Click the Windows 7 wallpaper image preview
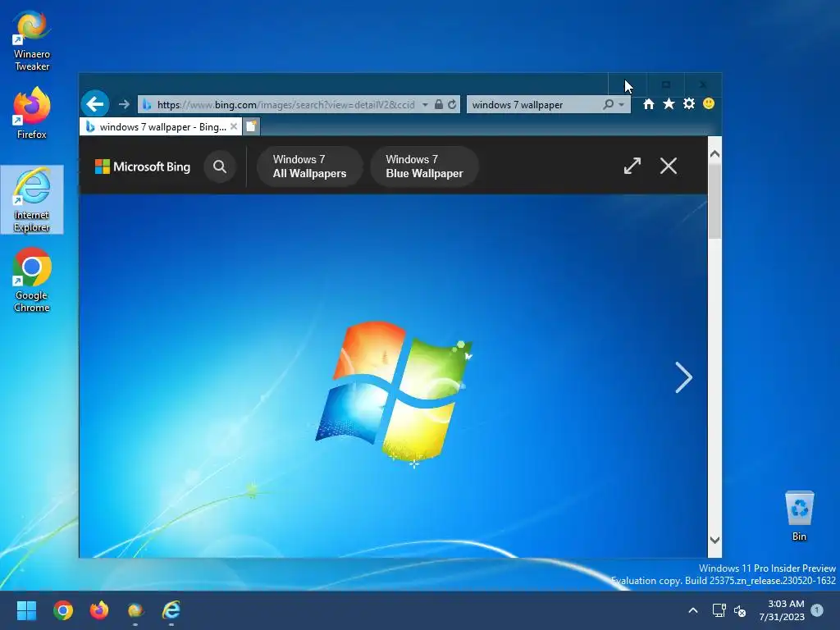Viewport: 840px width, 630px height. pyautogui.click(x=393, y=376)
